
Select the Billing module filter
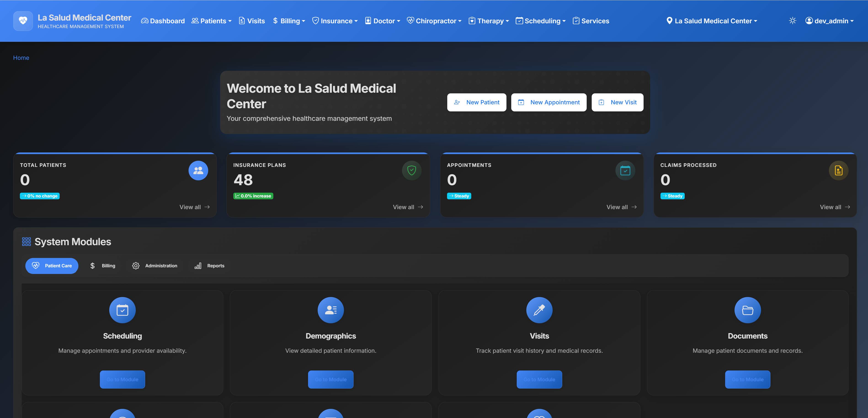[103, 266]
